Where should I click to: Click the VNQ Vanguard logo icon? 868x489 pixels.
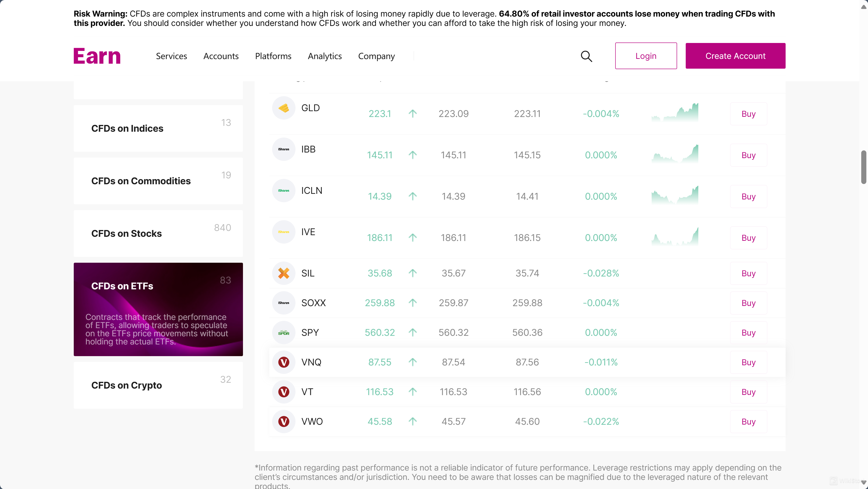[283, 362]
